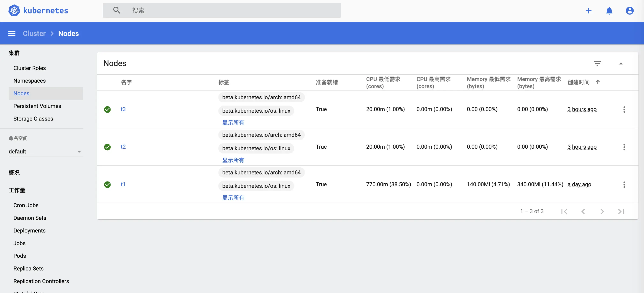Click the kubernetes wordmark text
The height and width of the screenshot is (293, 644).
46,10
